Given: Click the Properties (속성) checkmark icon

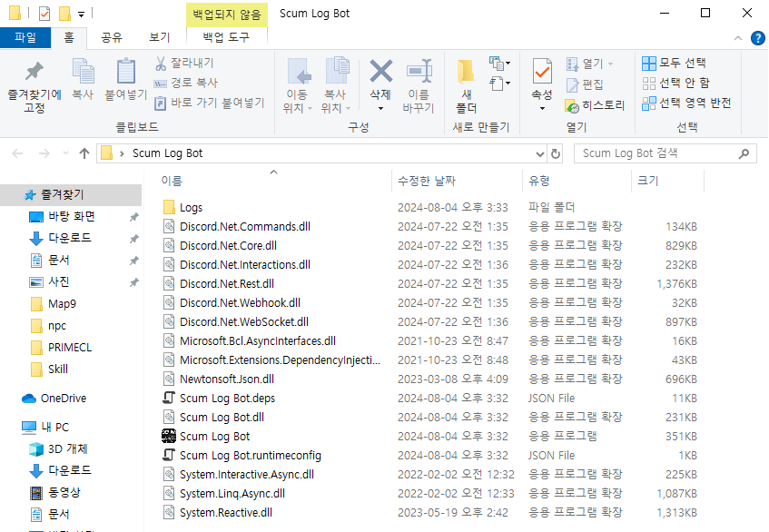Looking at the screenshot, I should tap(542, 71).
